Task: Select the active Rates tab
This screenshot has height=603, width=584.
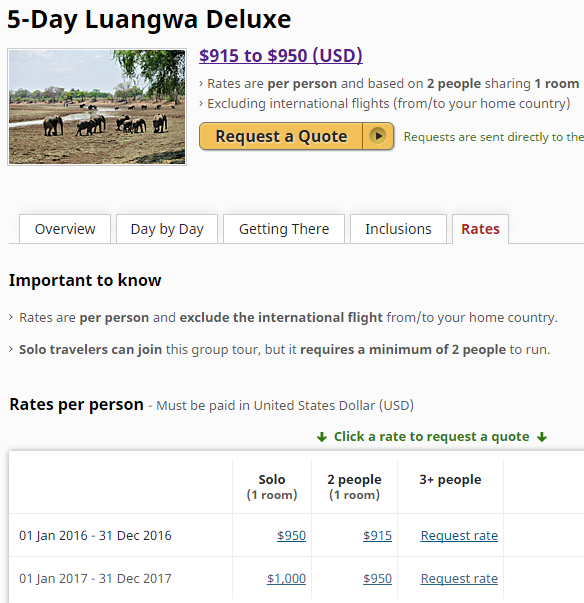Action: pos(480,229)
